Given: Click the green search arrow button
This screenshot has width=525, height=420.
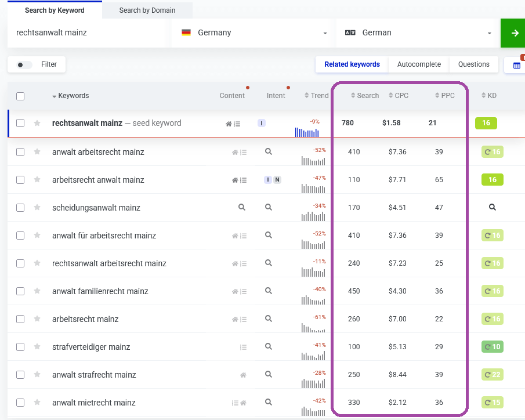Looking at the screenshot, I should pyautogui.click(x=513, y=33).
